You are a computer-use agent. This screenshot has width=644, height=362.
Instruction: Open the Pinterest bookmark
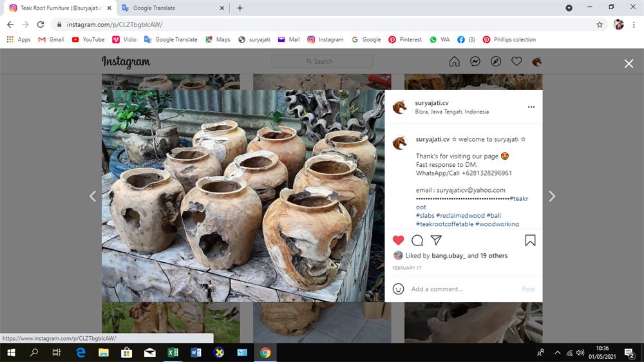pos(405,39)
